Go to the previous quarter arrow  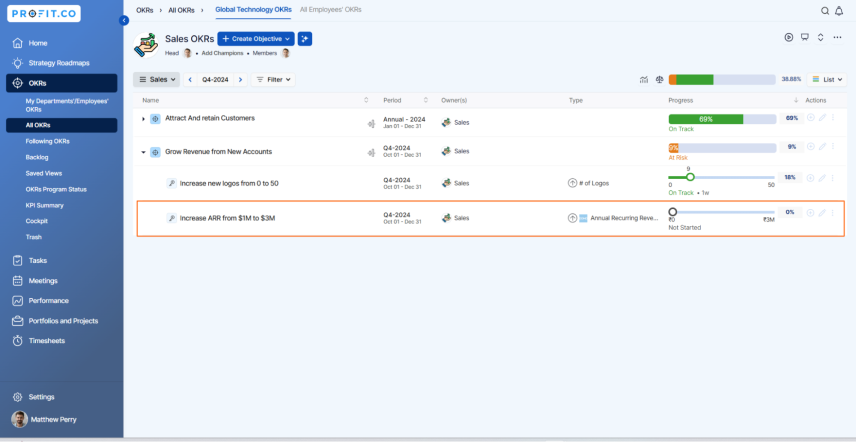(190, 80)
